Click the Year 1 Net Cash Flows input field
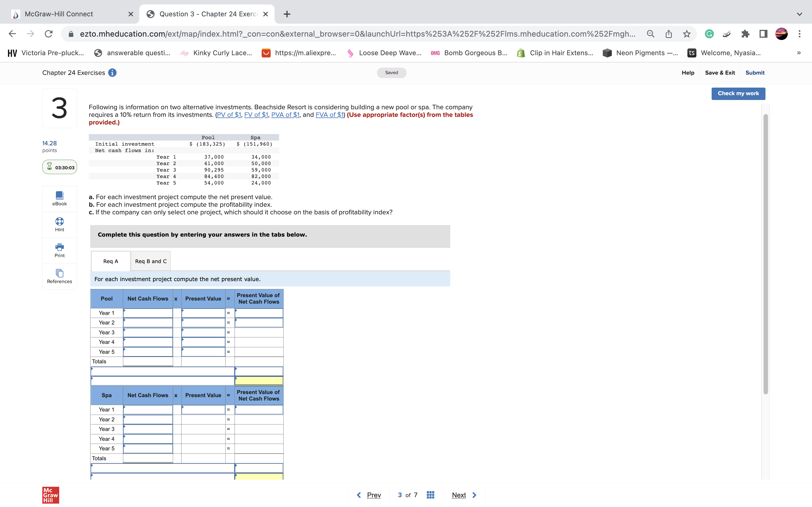This screenshot has height=507, width=812. click(x=148, y=313)
